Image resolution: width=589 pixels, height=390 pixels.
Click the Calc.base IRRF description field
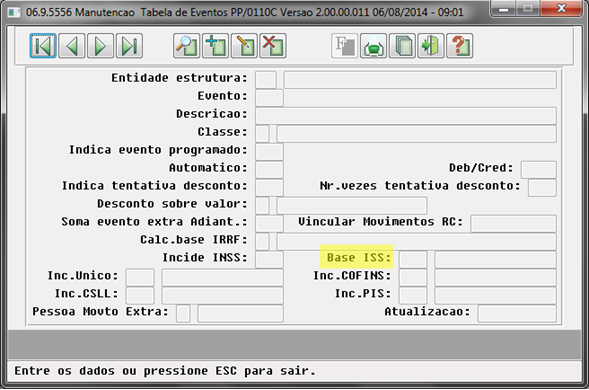pos(417,242)
